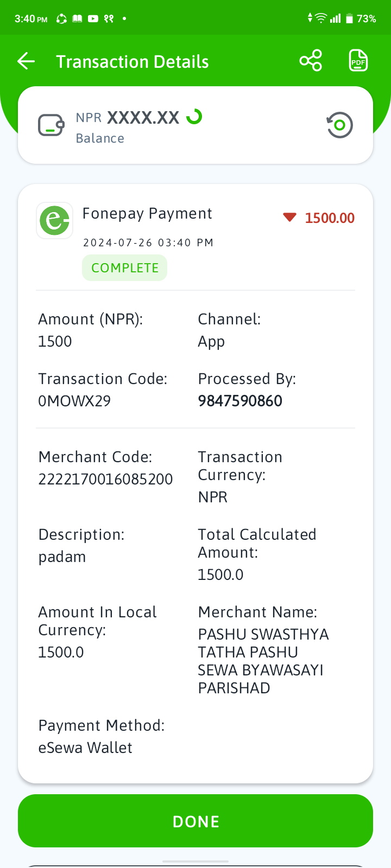This screenshot has height=868, width=391.
Task: Select transaction code 0MOWX29
Action: 74,401
